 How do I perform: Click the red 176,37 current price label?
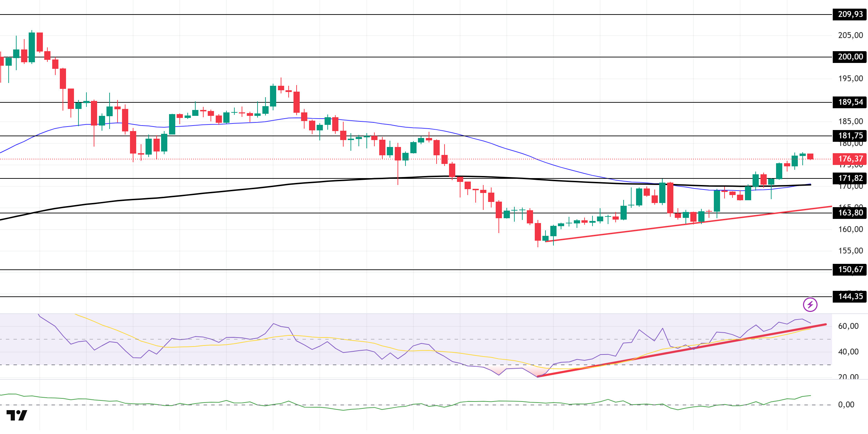coord(850,159)
